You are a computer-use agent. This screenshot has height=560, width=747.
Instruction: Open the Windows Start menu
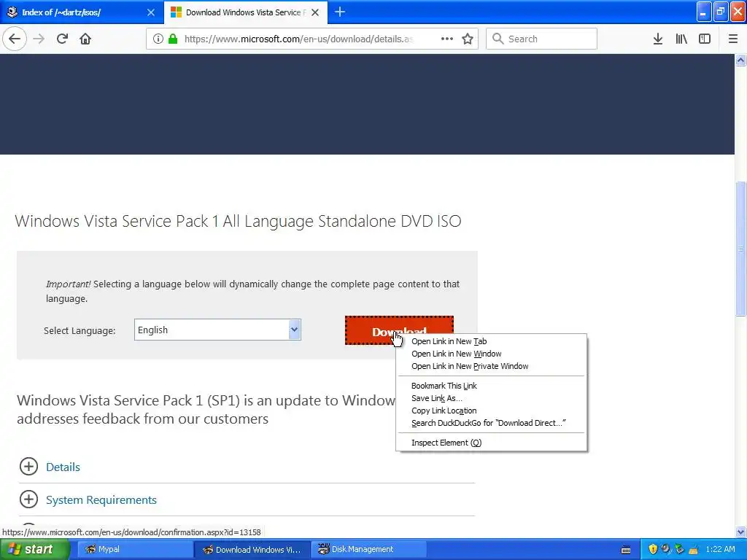[35, 549]
